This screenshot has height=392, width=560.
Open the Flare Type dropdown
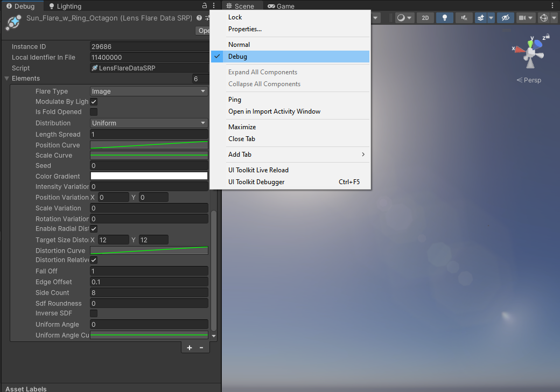(149, 91)
